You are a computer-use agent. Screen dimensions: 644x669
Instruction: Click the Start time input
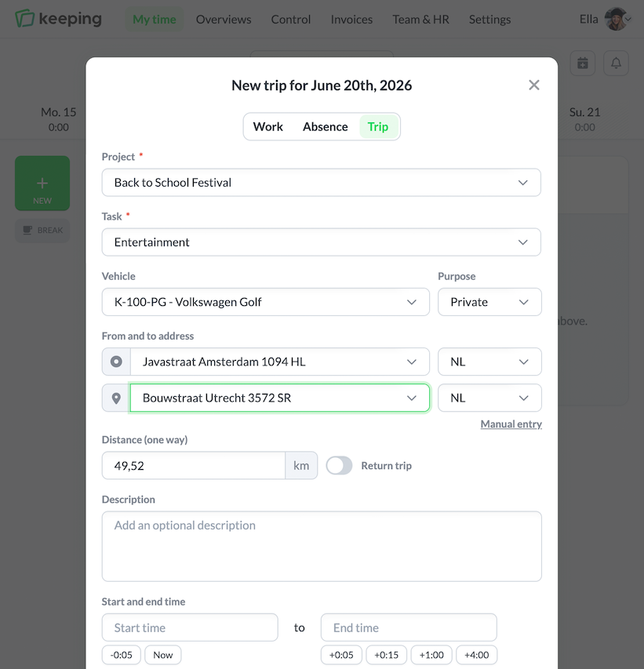pos(190,627)
